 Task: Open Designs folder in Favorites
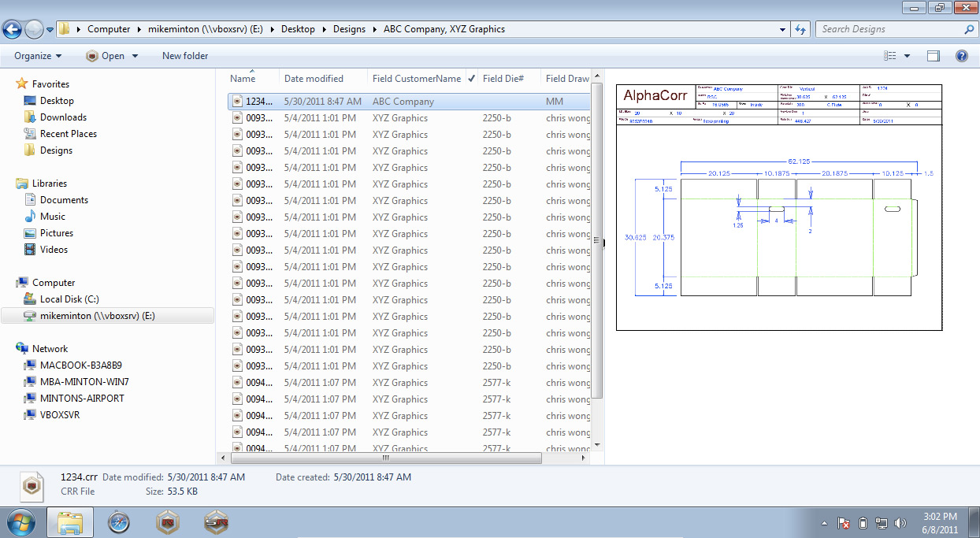tap(56, 150)
